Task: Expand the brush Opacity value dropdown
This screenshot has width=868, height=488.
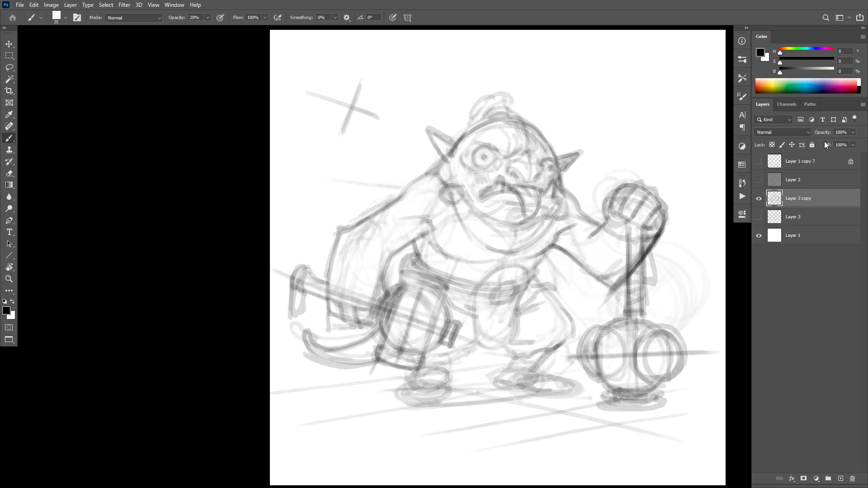Action: [x=208, y=18]
